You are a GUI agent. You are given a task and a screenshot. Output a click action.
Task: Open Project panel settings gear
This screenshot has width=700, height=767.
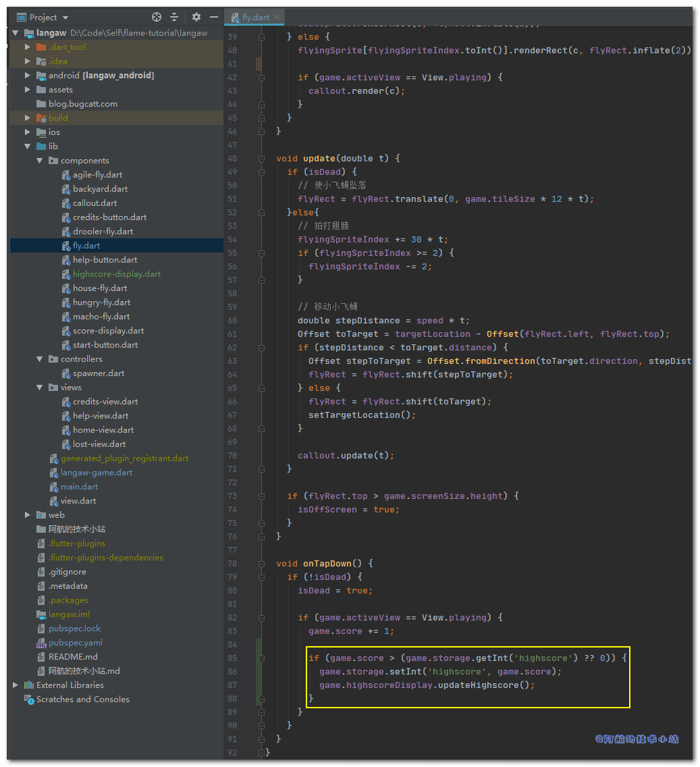point(196,17)
